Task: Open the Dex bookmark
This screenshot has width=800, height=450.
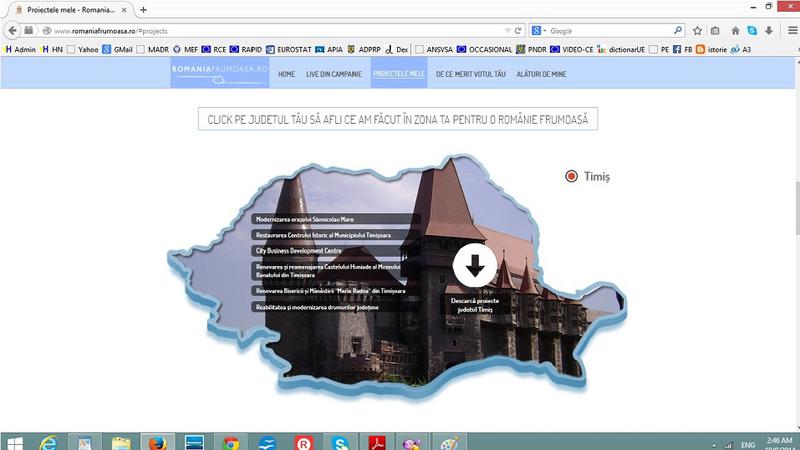Action: click(x=397, y=49)
